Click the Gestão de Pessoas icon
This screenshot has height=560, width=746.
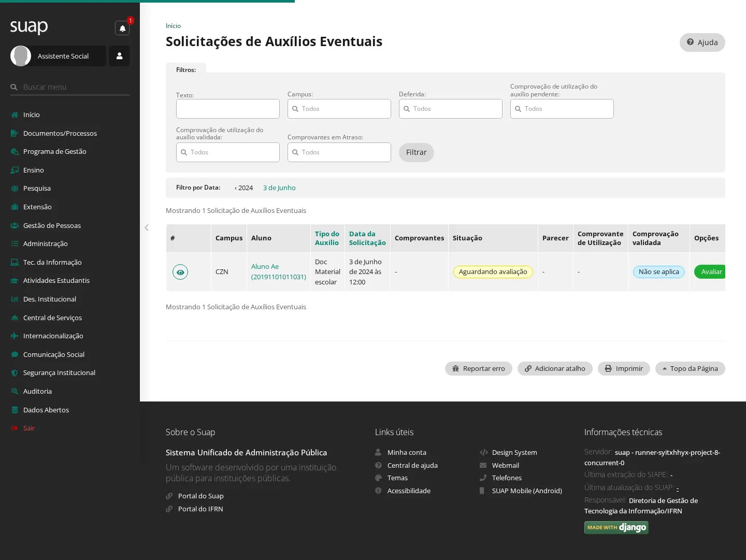click(x=15, y=225)
